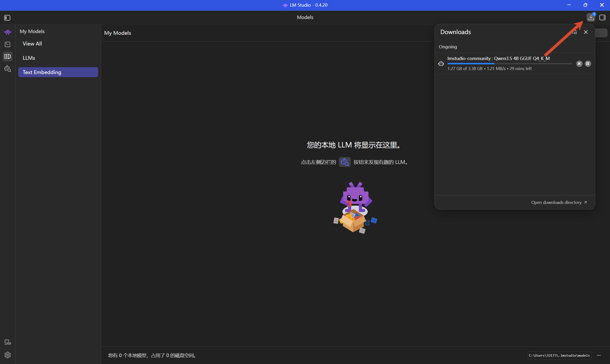Screen dimensions: 610x364
Task: Minimize the LM Studio window
Action: tap(569, 5)
